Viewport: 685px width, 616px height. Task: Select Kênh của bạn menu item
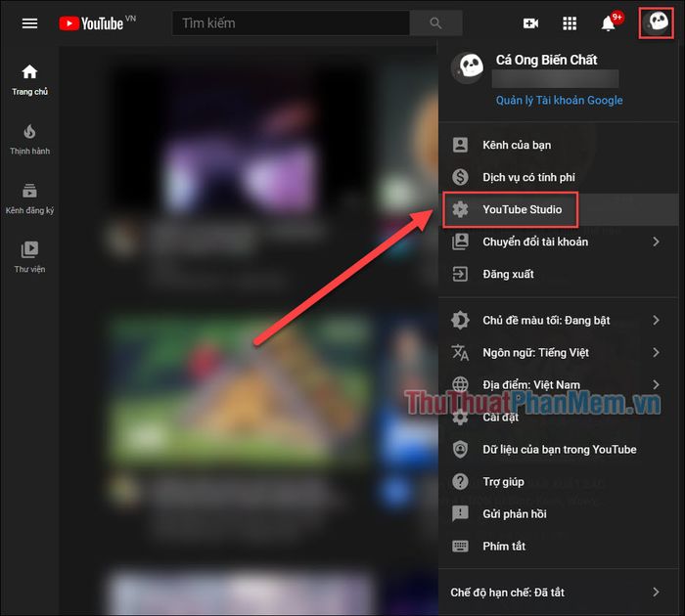coord(559,145)
